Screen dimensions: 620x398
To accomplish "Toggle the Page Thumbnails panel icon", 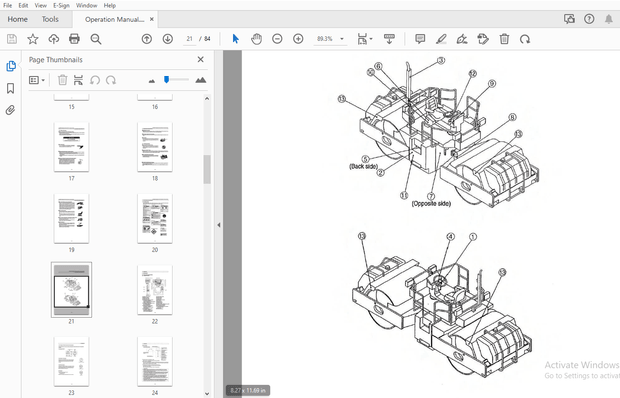I will [11, 66].
